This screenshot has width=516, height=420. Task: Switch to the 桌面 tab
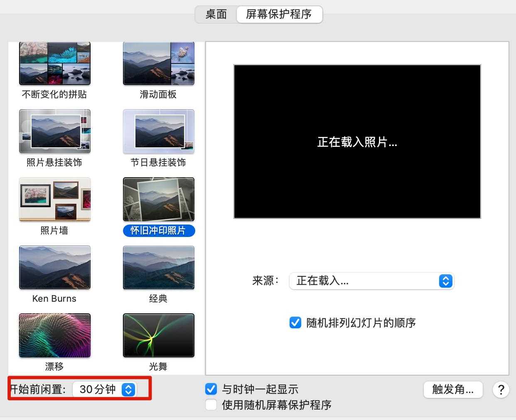point(216,15)
